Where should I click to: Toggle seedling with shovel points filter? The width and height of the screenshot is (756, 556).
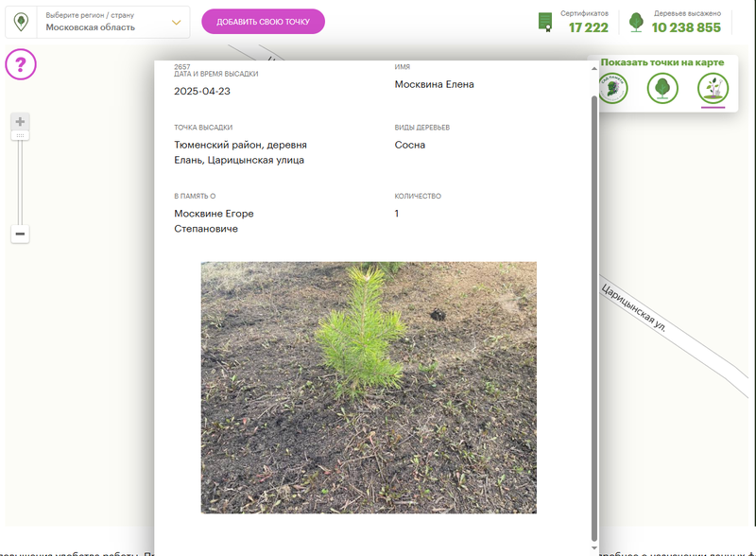click(x=713, y=89)
